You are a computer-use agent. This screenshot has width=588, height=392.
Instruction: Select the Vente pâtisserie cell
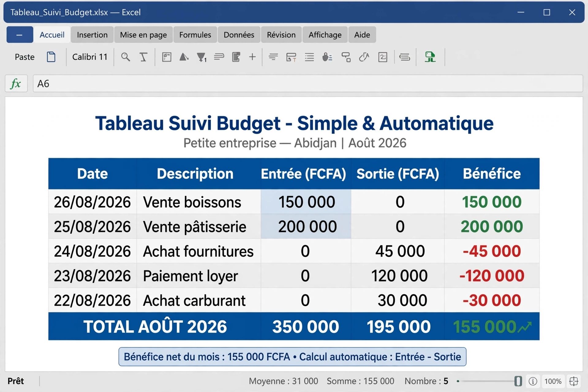click(198, 227)
